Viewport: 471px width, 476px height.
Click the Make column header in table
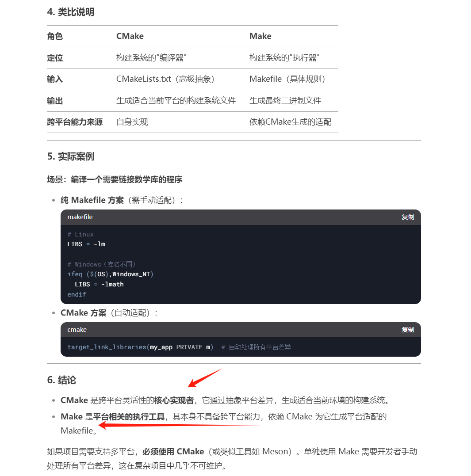pos(260,36)
